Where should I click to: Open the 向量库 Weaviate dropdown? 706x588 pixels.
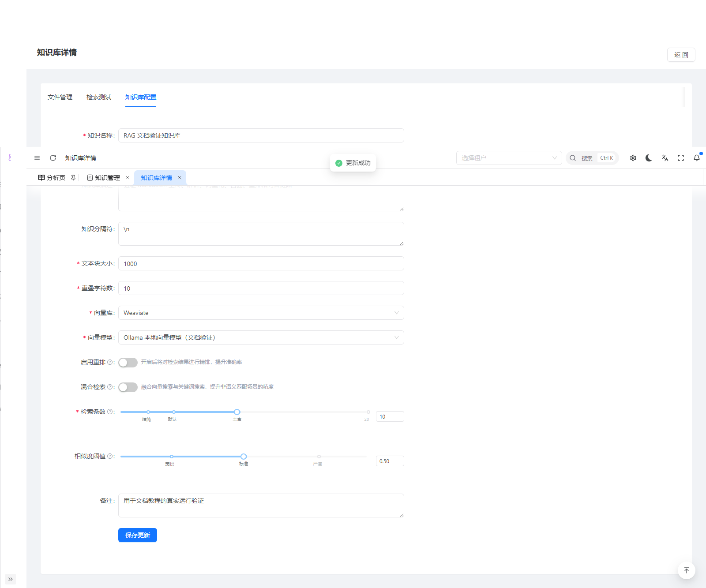pos(261,313)
